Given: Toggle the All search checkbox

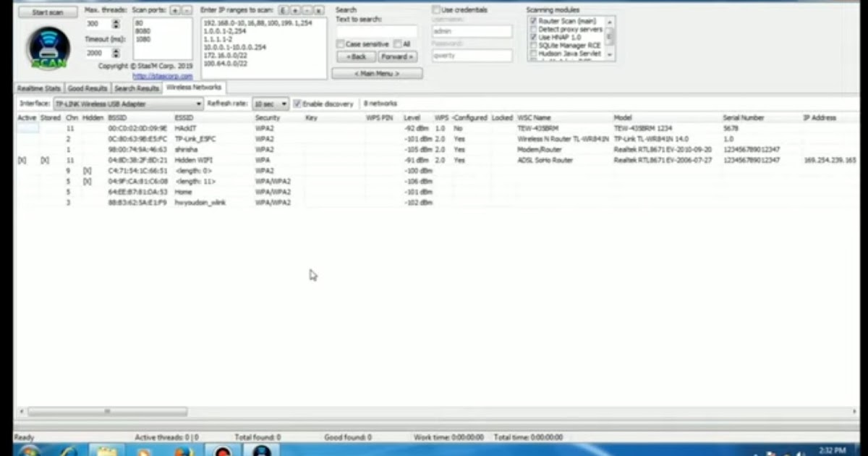Looking at the screenshot, I should point(396,45).
